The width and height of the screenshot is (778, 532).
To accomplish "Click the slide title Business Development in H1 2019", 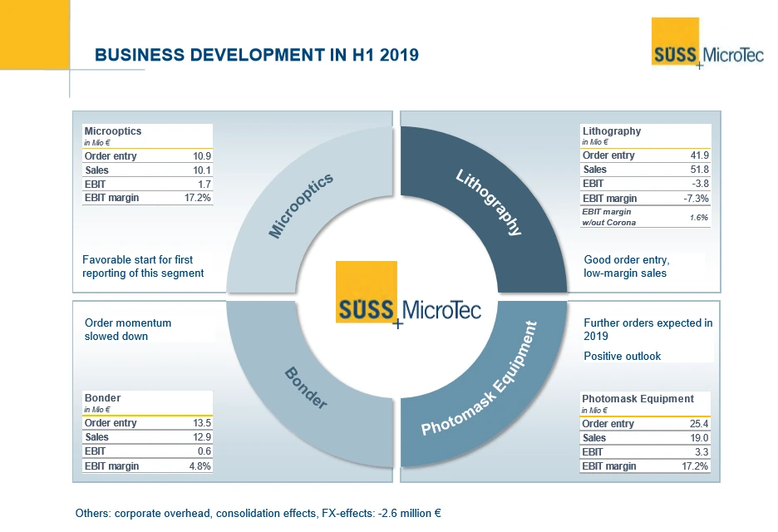I will click(x=256, y=56).
